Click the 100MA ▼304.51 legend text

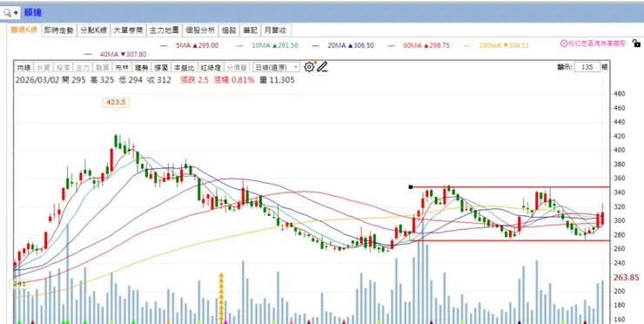point(504,45)
